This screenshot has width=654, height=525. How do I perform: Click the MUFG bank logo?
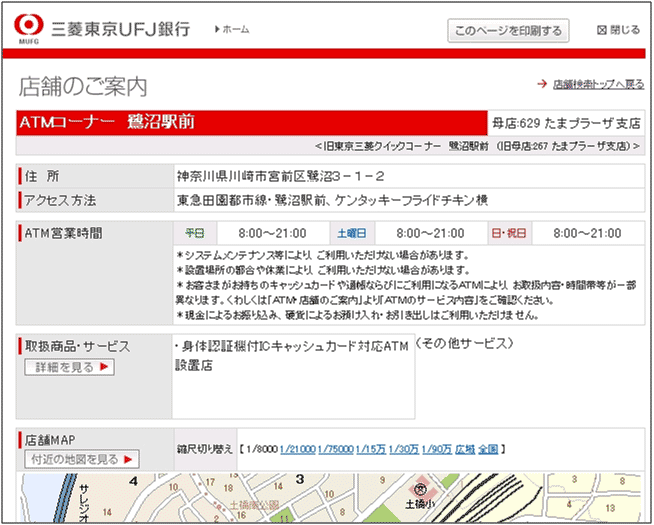pos(30,26)
